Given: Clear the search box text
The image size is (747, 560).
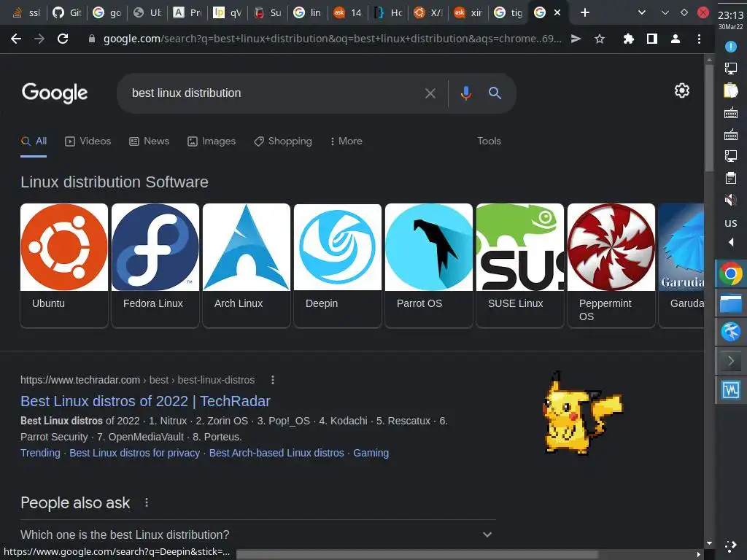Looking at the screenshot, I should (x=430, y=93).
